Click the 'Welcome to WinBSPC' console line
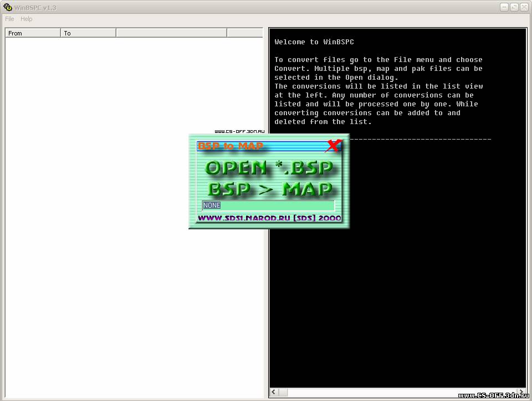532x401 pixels. [x=314, y=42]
